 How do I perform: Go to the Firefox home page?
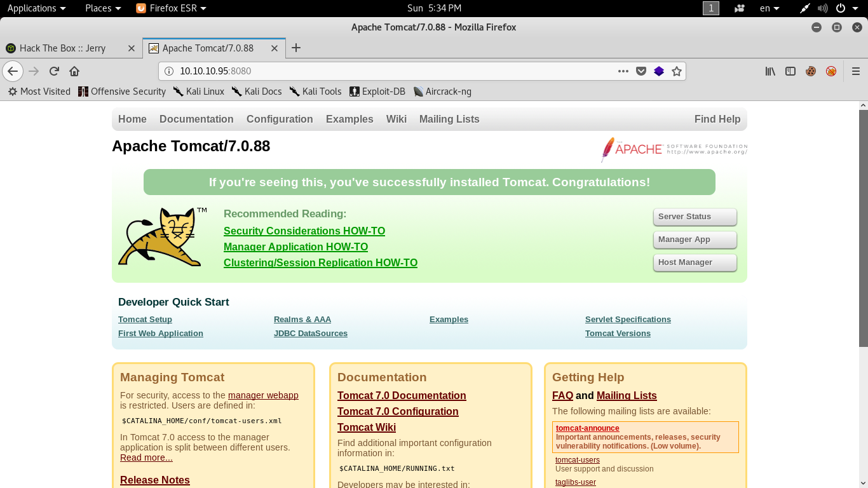[74, 71]
